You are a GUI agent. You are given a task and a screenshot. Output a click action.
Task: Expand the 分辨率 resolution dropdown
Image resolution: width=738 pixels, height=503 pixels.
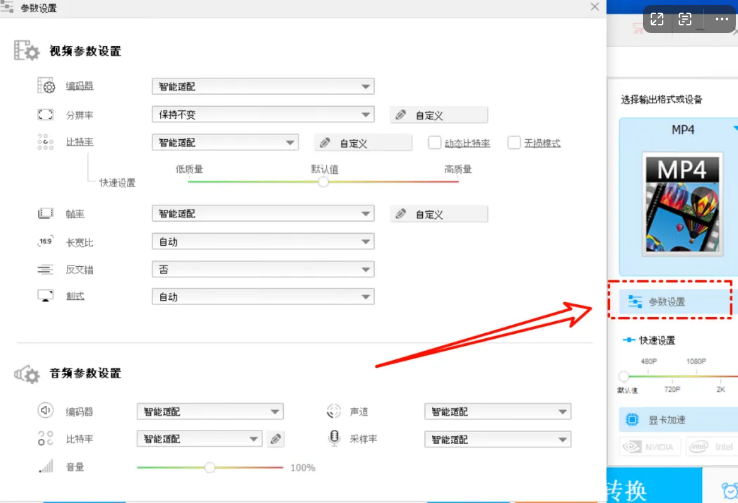(x=262, y=115)
